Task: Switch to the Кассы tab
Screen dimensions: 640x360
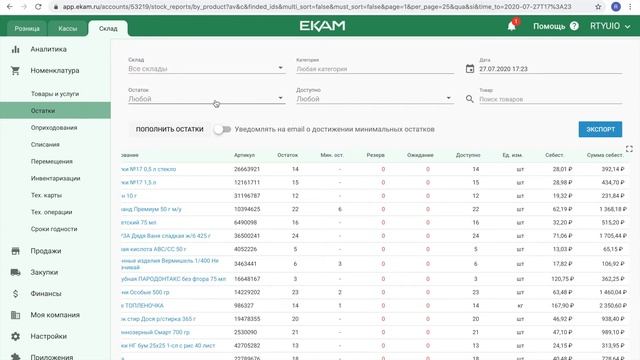Action: (67, 29)
